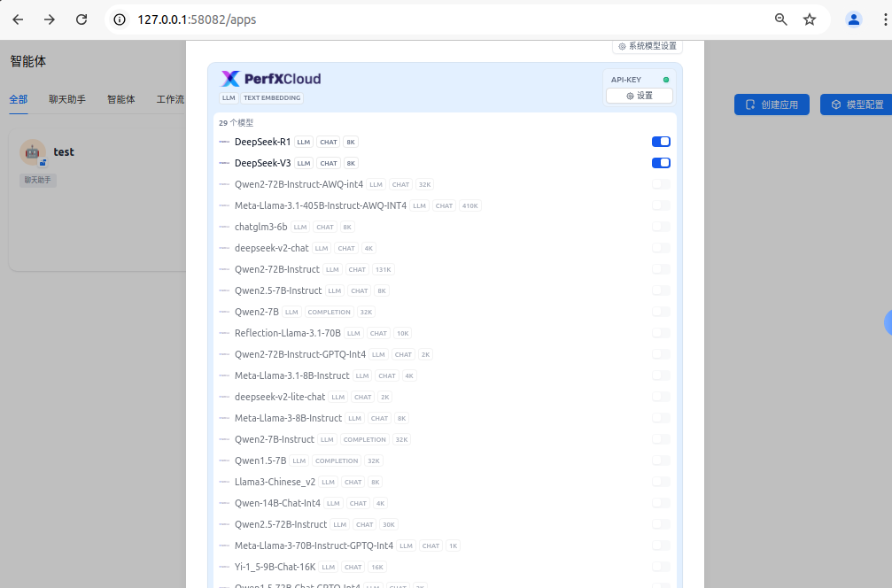Click the API-KEY 设置 button
Image resolution: width=892 pixels, height=588 pixels.
(640, 96)
